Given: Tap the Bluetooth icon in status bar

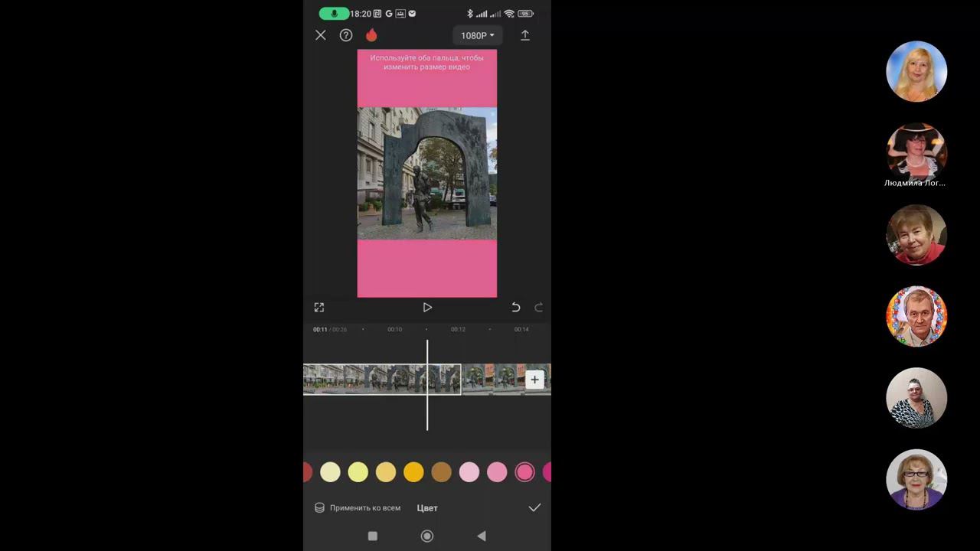Looking at the screenshot, I should 470,14.
